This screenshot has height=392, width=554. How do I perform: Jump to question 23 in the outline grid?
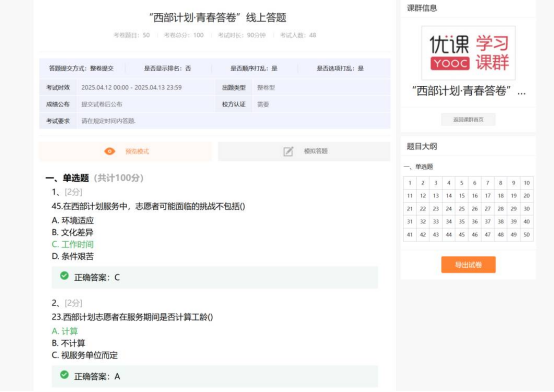(436, 209)
